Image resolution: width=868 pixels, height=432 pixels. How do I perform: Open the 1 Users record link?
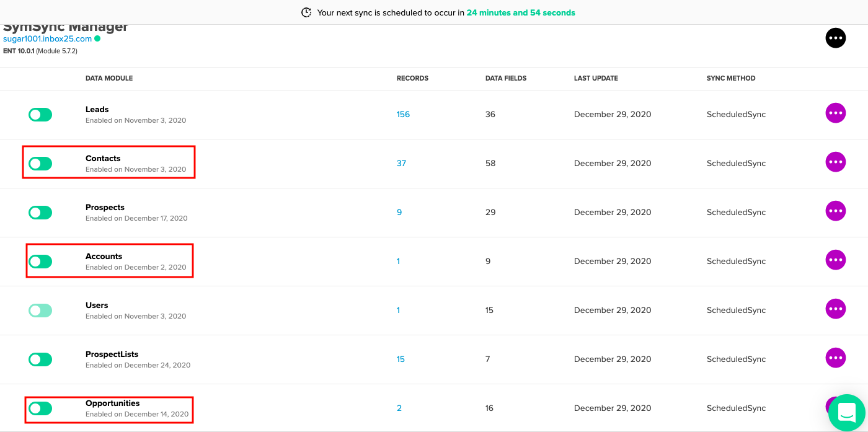(x=398, y=311)
